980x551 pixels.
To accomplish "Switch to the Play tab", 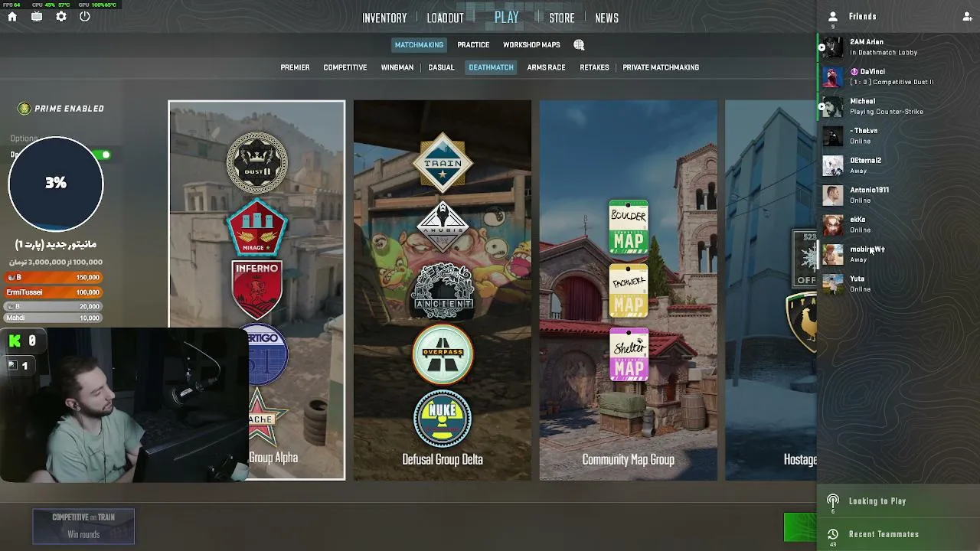I will [x=506, y=17].
